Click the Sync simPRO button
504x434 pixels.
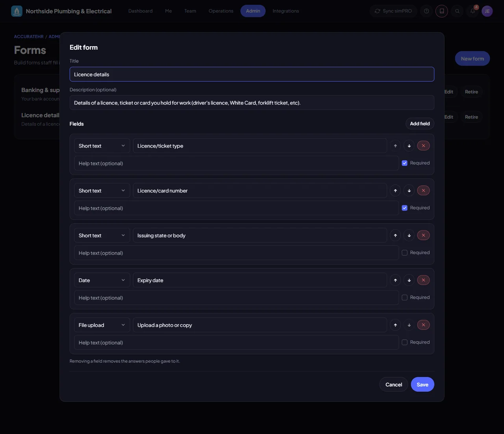(x=393, y=11)
